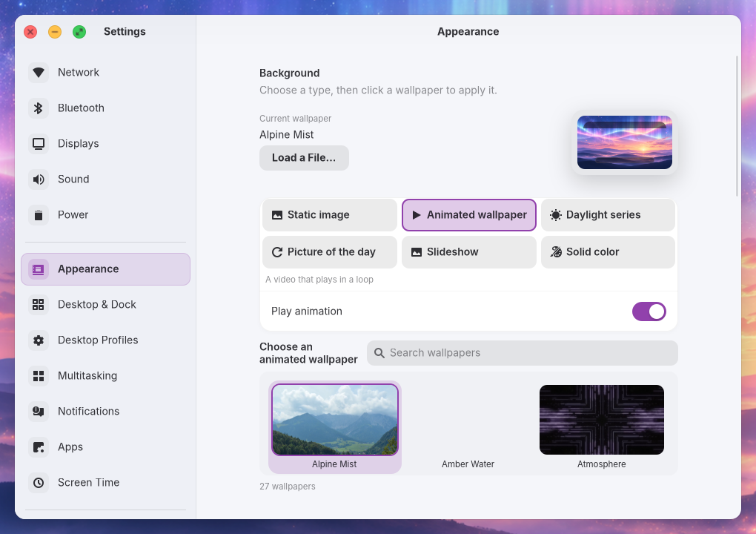Open Desktop Profiles settings

tap(105, 340)
